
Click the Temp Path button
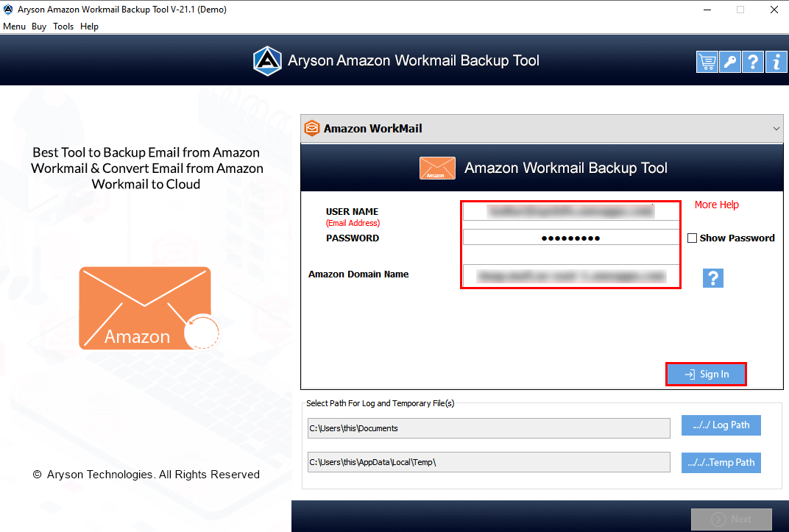[721, 463]
